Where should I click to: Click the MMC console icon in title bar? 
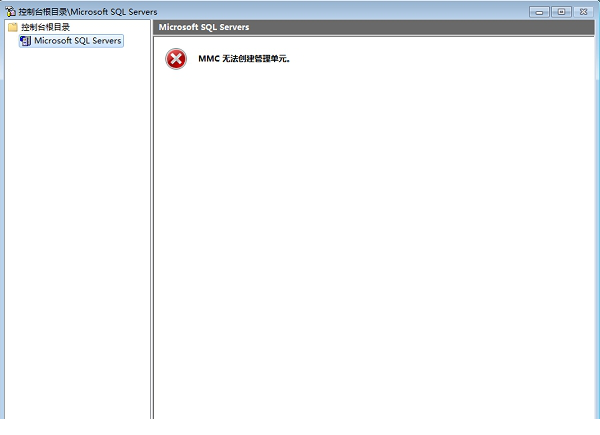click(10, 11)
